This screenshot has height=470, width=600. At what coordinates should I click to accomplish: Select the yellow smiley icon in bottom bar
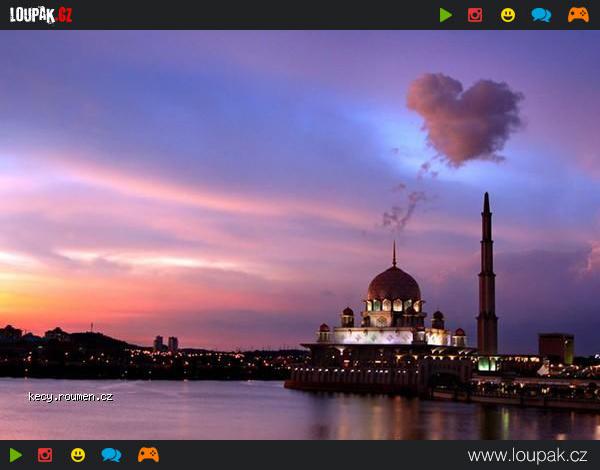click(x=78, y=455)
